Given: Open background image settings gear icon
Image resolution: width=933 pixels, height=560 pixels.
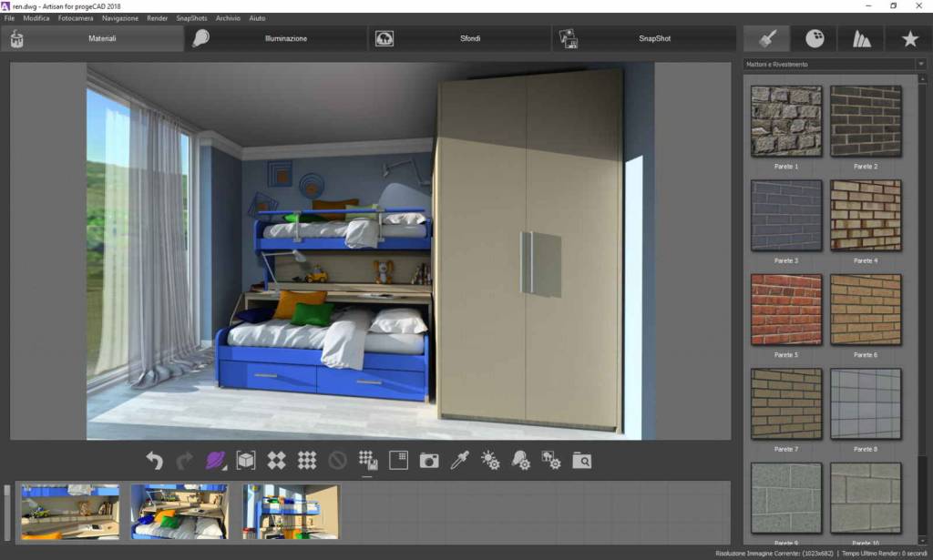Looking at the screenshot, I should click(551, 461).
